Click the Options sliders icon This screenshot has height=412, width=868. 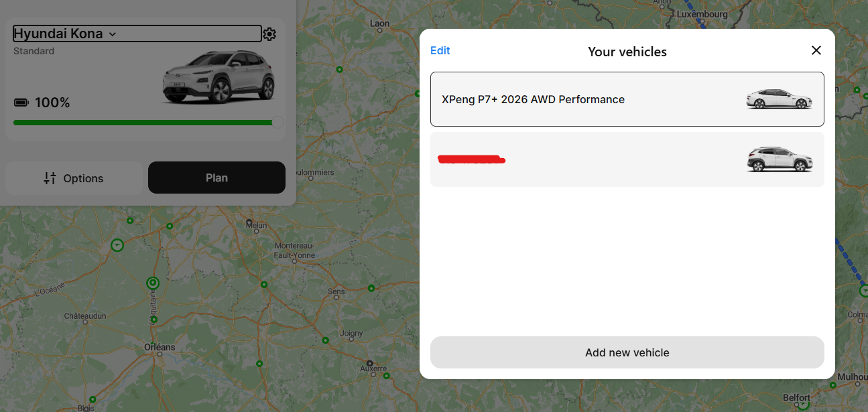point(50,178)
